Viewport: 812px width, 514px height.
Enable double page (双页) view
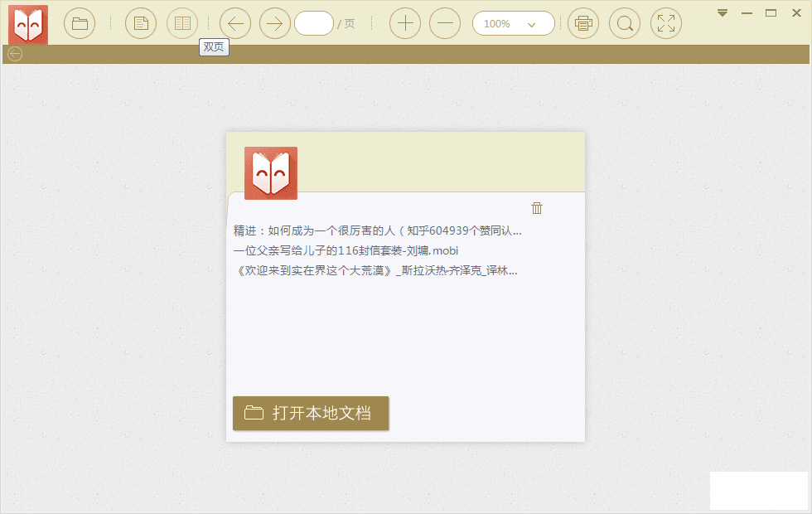(182, 23)
